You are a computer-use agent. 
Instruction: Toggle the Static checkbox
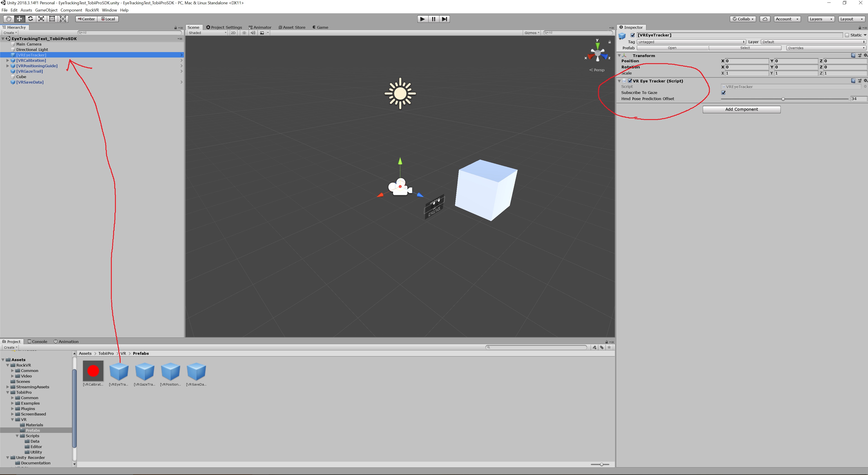click(x=847, y=35)
